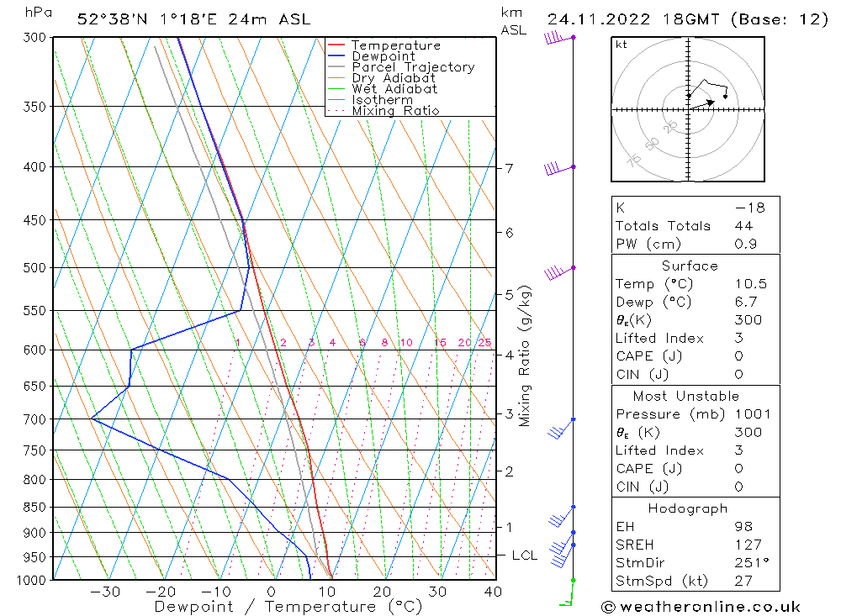Click the StmDir value '251°'
The width and height of the screenshot is (841, 616).
pos(752,563)
